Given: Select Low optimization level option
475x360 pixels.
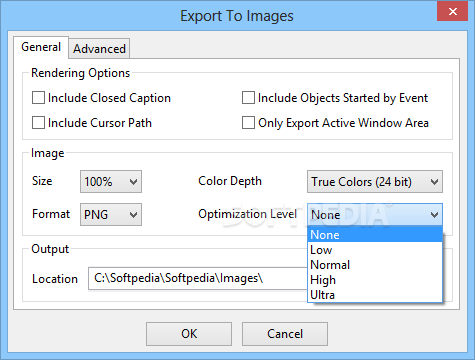Looking at the screenshot, I should click(x=375, y=250).
